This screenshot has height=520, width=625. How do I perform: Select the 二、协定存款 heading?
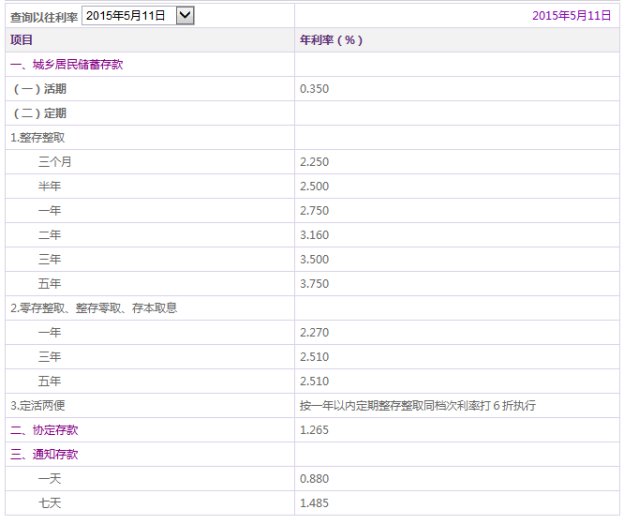pos(44,430)
